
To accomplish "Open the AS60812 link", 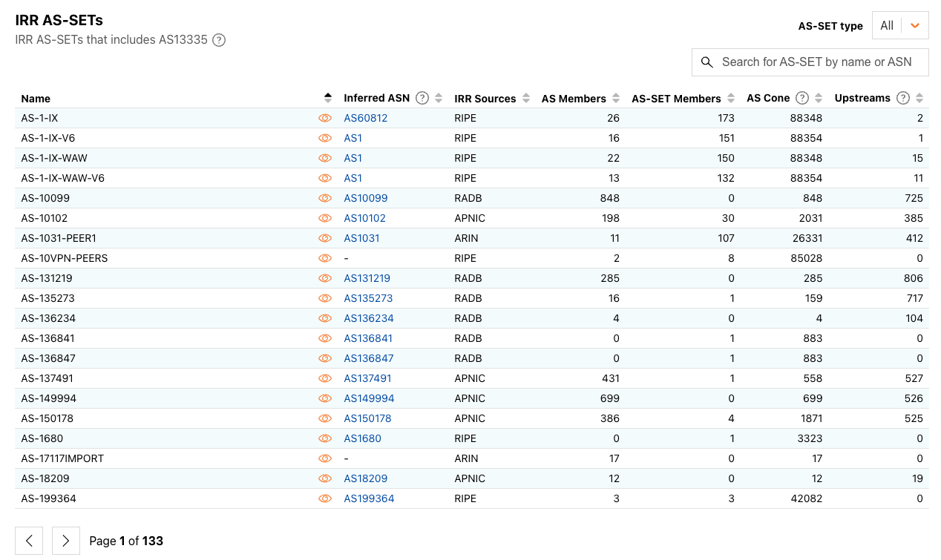I will (x=365, y=118).
